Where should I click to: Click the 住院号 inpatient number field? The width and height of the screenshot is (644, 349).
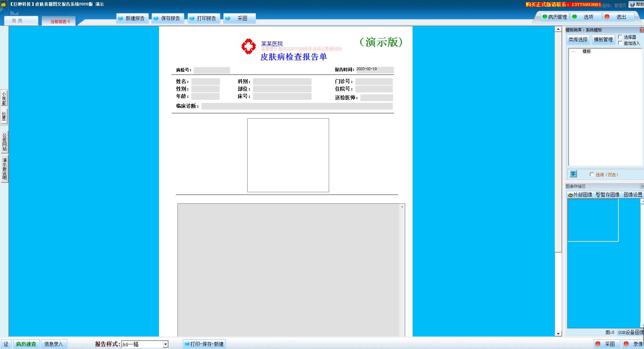tap(374, 89)
